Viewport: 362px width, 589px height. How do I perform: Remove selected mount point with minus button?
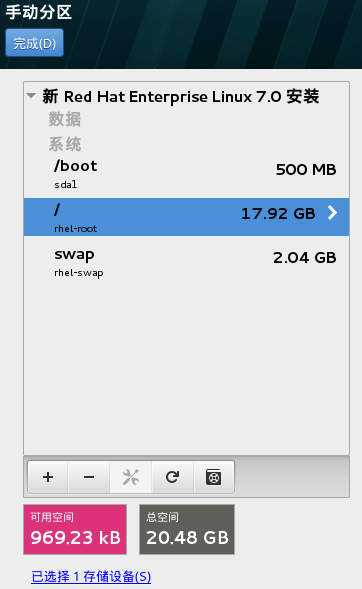89,477
